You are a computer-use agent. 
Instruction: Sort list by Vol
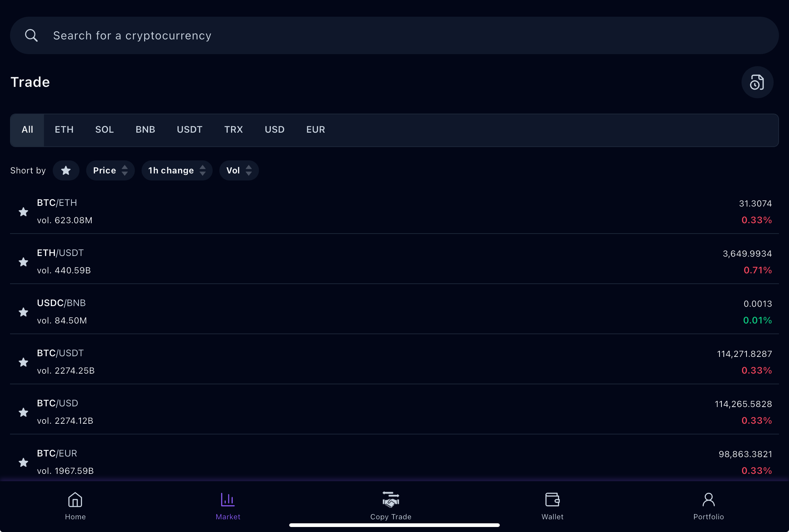pyautogui.click(x=239, y=170)
